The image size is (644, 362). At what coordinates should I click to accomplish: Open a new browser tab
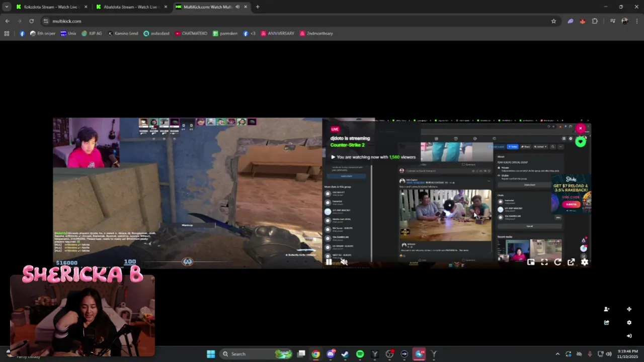258,7
